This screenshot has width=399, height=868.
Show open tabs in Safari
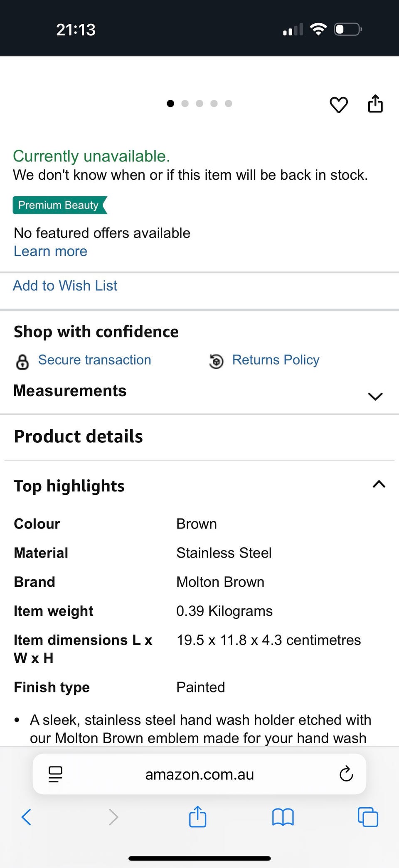click(x=368, y=817)
